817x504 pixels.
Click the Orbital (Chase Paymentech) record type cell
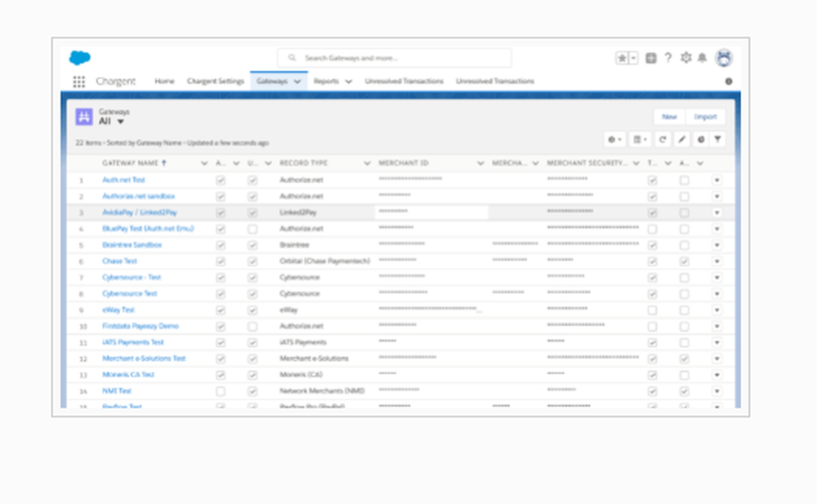(x=324, y=261)
